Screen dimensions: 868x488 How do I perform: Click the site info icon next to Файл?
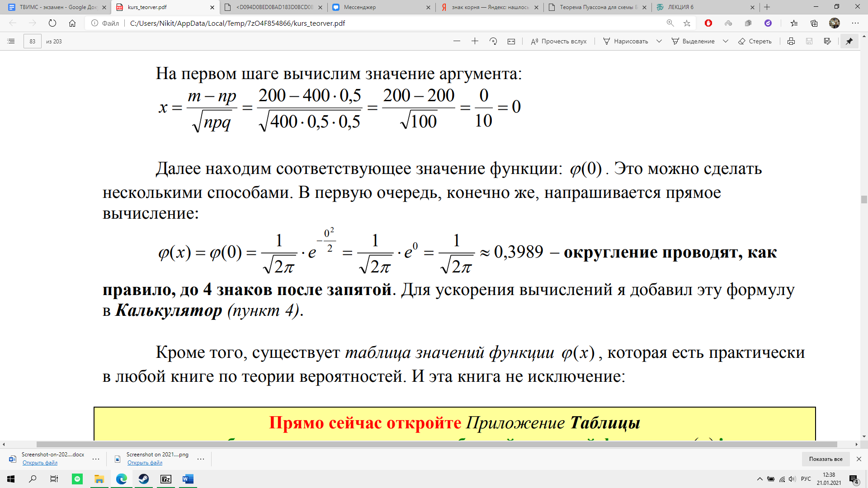(94, 23)
